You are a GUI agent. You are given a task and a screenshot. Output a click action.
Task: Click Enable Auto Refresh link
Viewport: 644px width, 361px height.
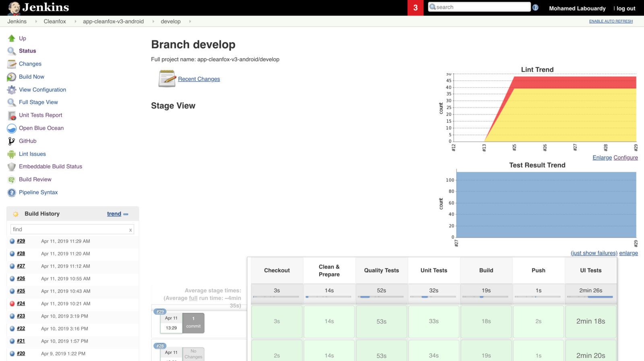point(611,21)
